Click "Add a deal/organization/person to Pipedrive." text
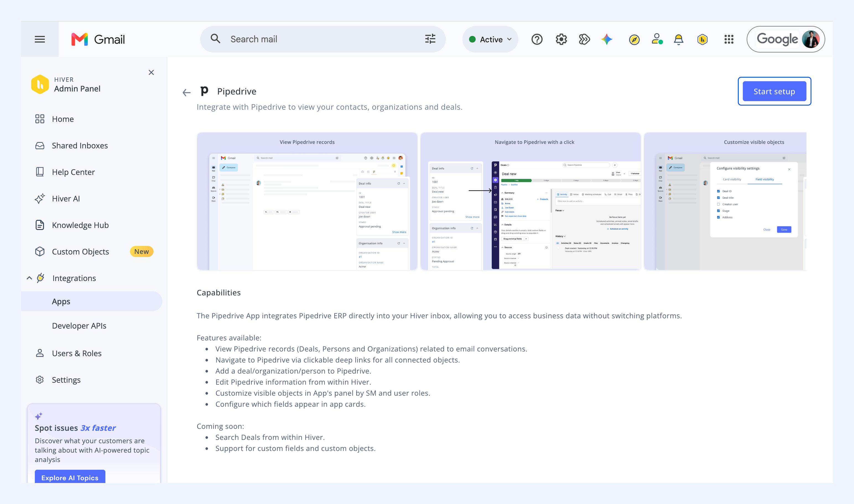The height and width of the screenshot is (504, 854). (x=293, y=371)
